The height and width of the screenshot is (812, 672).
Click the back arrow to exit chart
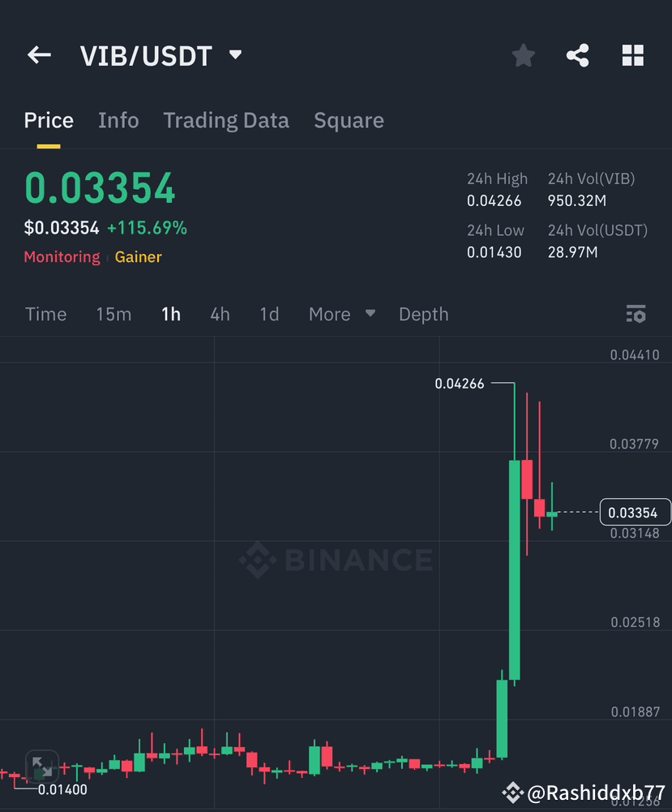[x=39, y=54]
